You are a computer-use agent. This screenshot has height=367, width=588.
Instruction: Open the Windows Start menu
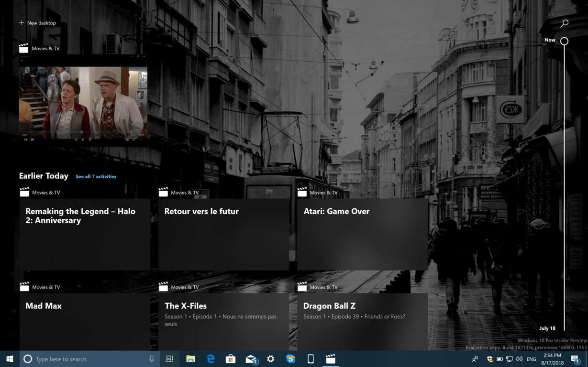[10, 359]
